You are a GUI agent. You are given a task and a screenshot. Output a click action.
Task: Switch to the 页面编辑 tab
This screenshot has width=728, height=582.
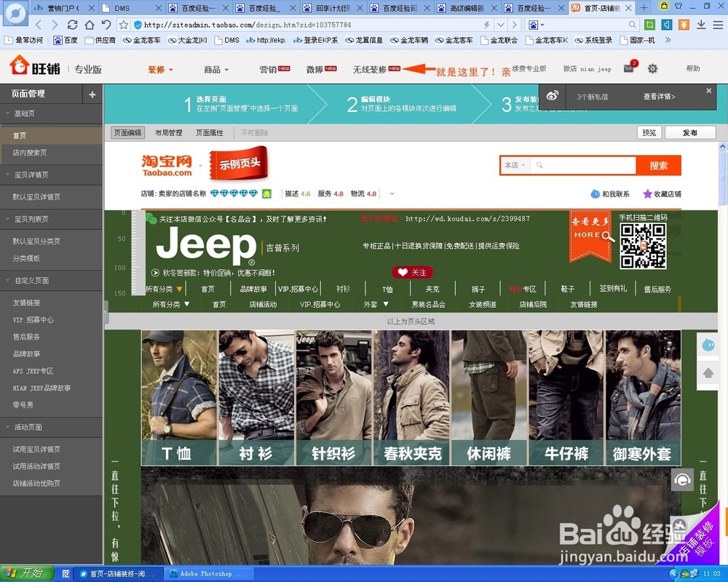click(x=127, y=132)
